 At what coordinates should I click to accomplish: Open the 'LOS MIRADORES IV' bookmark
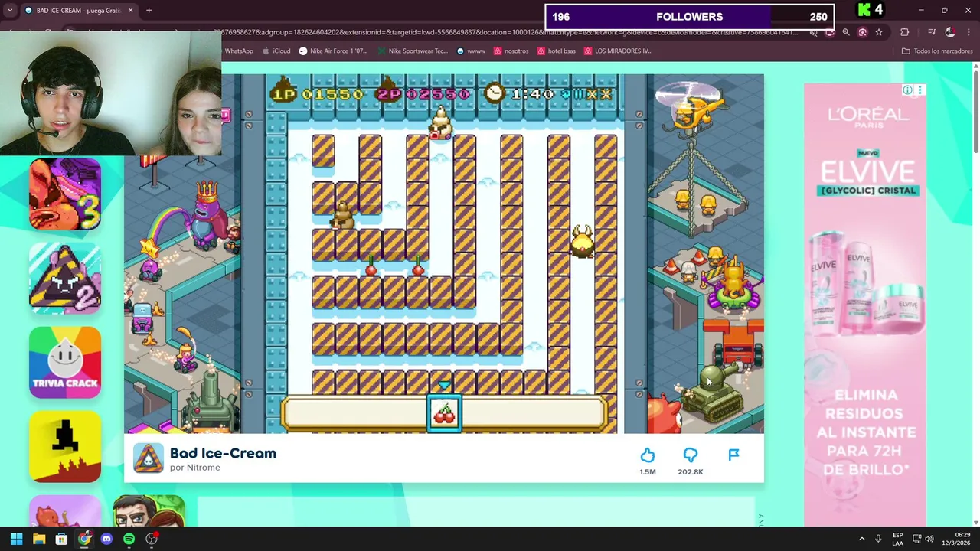[x=618, y=51]
